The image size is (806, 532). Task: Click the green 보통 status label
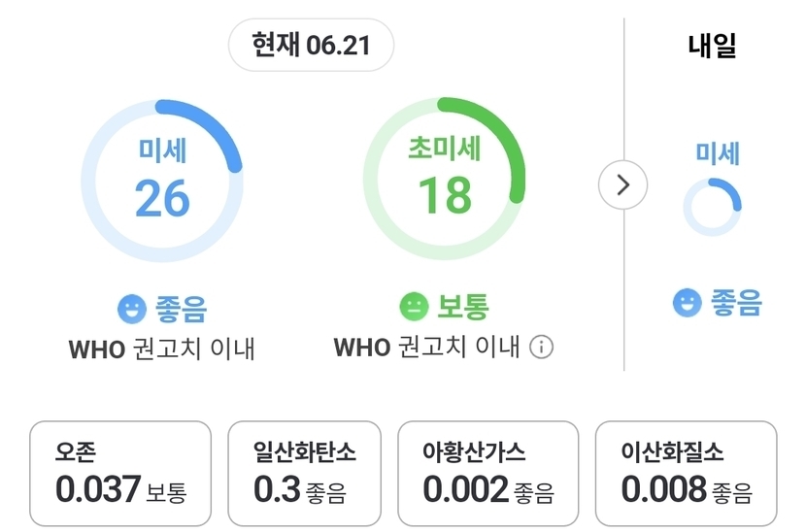(x=462, y=307)
